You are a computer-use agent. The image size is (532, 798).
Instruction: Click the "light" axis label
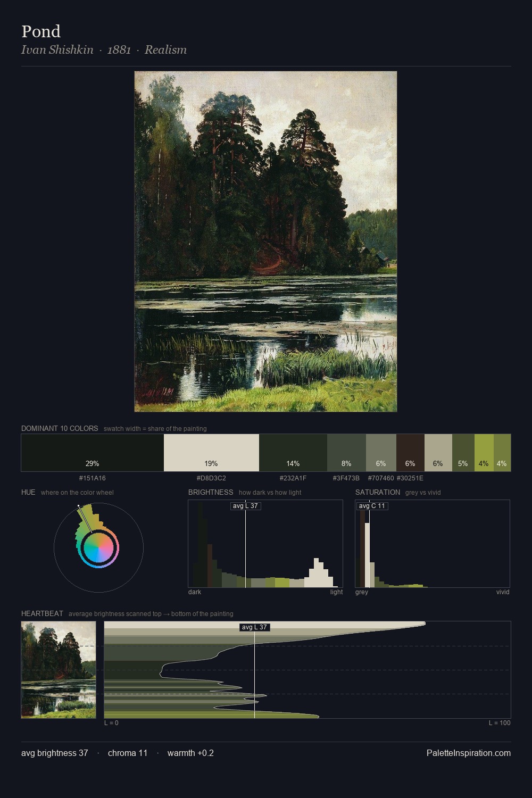click(337, 592)
